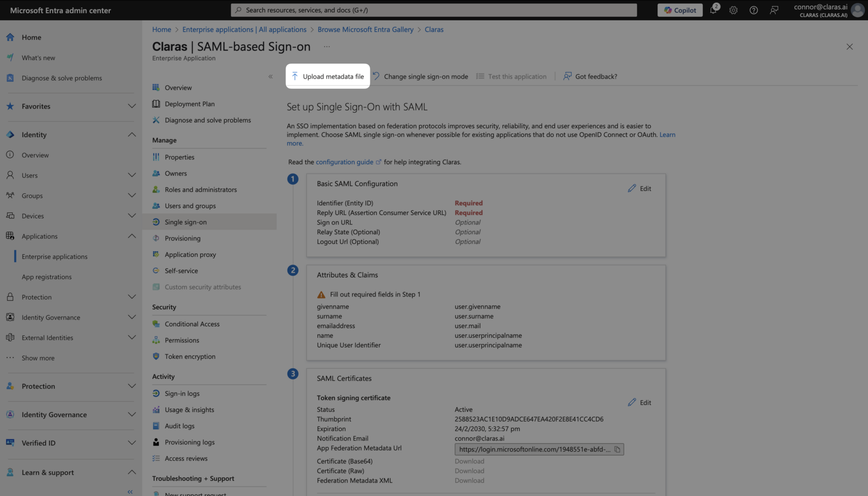
Task: Open the Self-service item
Action: (181, 271)
